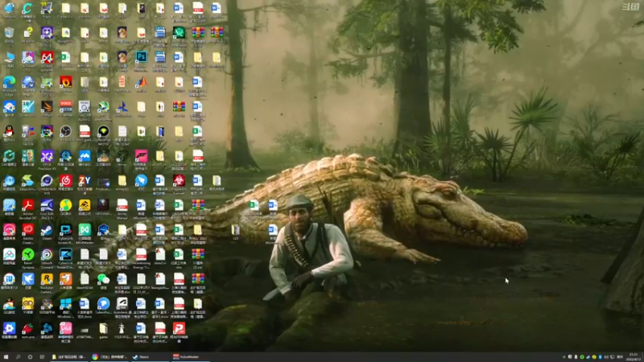644x362 pixels.
Task: Open the Array Manual PDF file
Action: (x=122, y=208)
